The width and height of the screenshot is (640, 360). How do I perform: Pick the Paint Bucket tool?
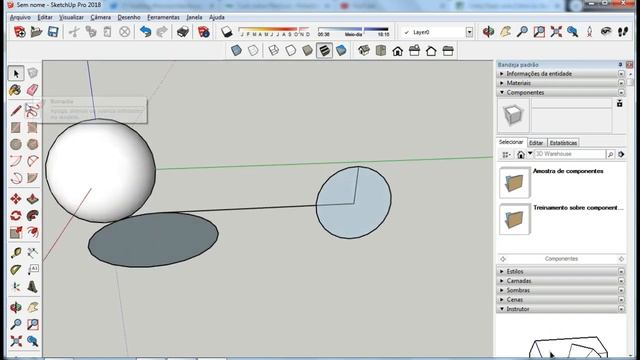click(16, 90)
